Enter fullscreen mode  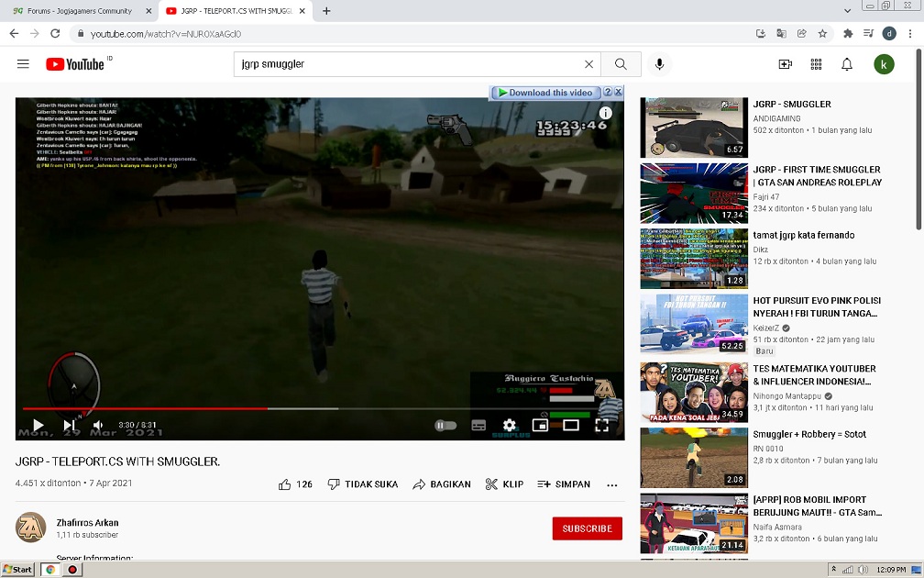pyautogui.click(x=601, y=426)
